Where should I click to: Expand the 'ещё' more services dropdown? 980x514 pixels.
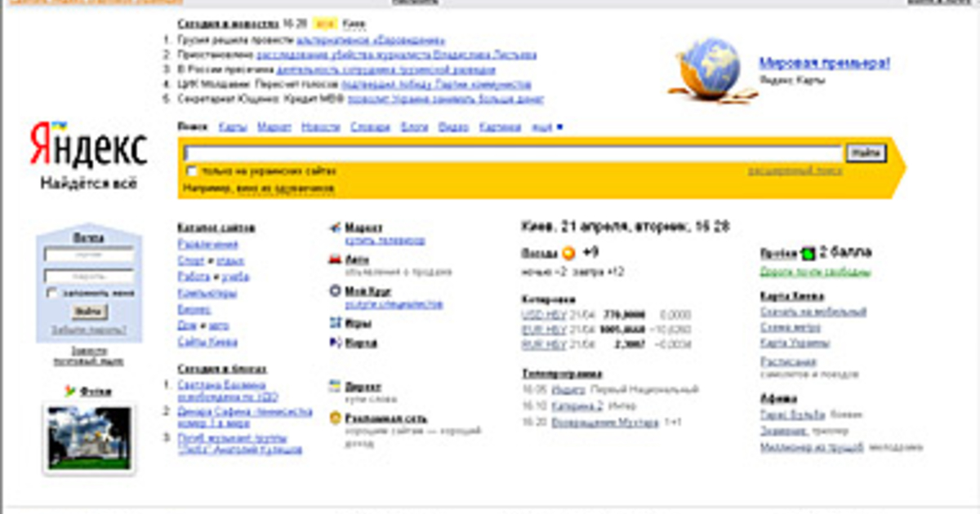546,127
